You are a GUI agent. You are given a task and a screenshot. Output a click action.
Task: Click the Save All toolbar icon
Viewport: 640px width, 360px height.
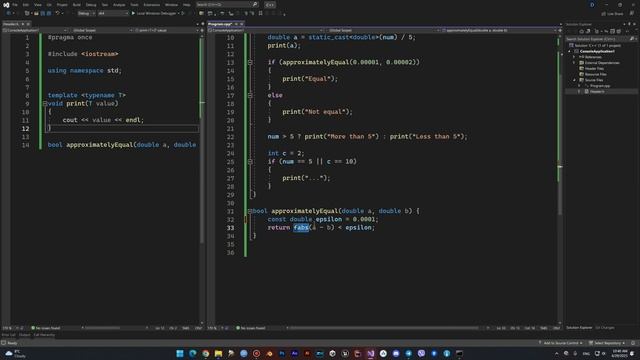49,13
